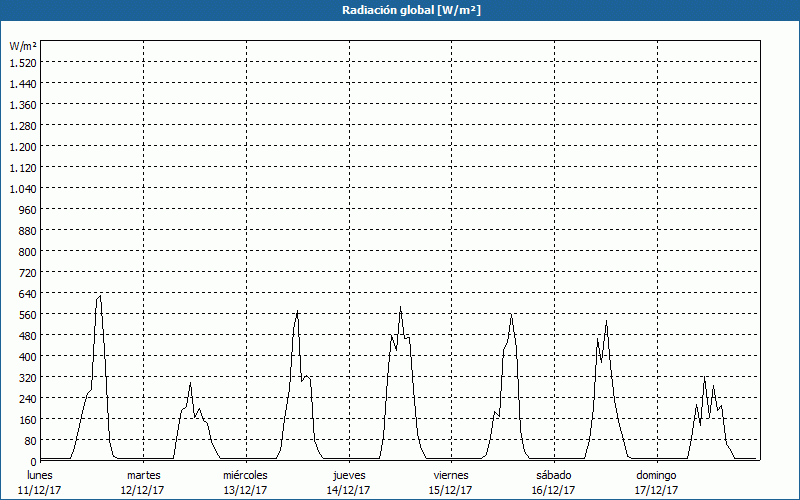Screen dimensions: 800x500
Task: Click the 80 y-axis tick label
Action: pos(29,440)
